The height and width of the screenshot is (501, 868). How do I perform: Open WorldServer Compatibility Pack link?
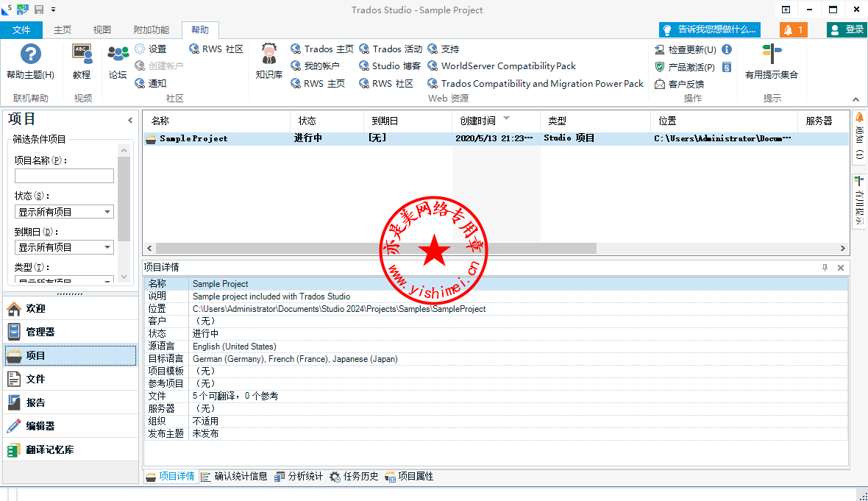pos(502,66)
